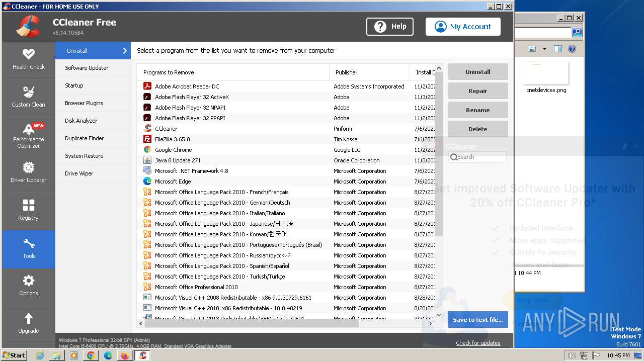Sort by Install Date column header
Viewport: 644px width, 362px height.
[x=423, y=72]
